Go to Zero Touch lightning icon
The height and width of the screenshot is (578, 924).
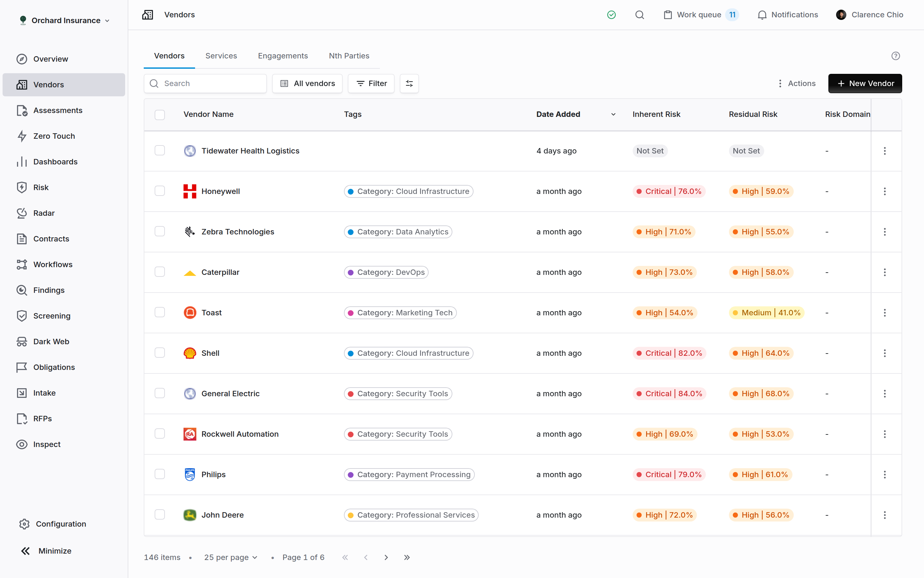coord(22,136)
